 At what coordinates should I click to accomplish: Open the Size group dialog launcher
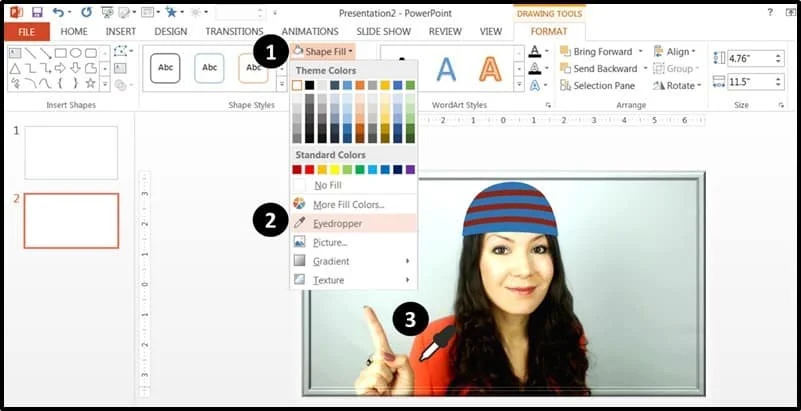pyautogui.click(x=781, y=105)
